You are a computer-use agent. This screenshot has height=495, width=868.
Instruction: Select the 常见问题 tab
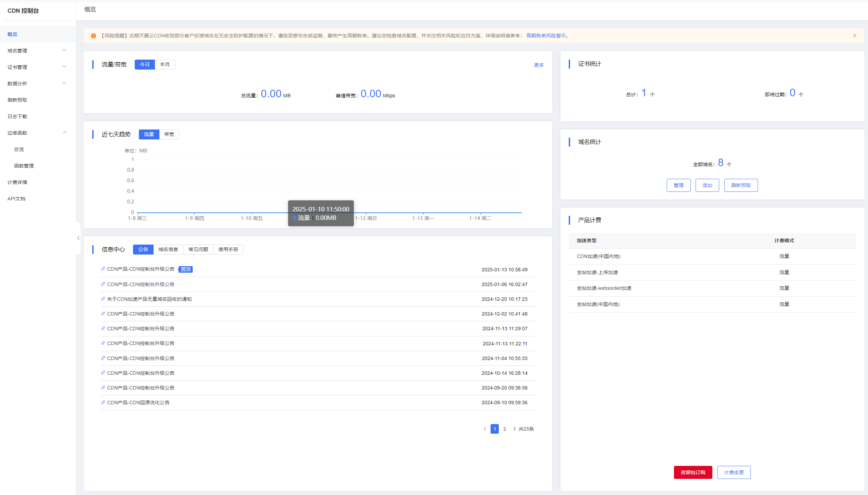198,249
